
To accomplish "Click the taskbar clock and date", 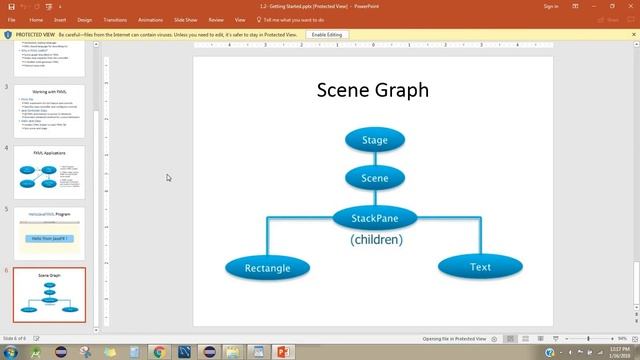I will click(x=619, y=353).
